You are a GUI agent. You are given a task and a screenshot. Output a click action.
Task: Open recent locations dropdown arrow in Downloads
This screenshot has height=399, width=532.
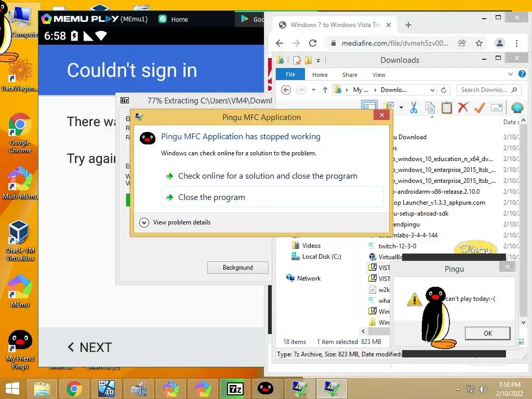313,90
